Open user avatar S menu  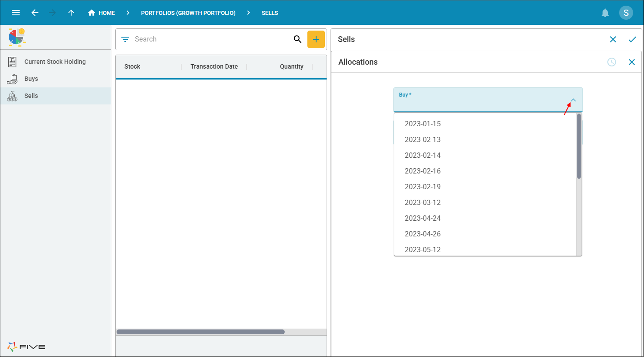coord(626,13)
